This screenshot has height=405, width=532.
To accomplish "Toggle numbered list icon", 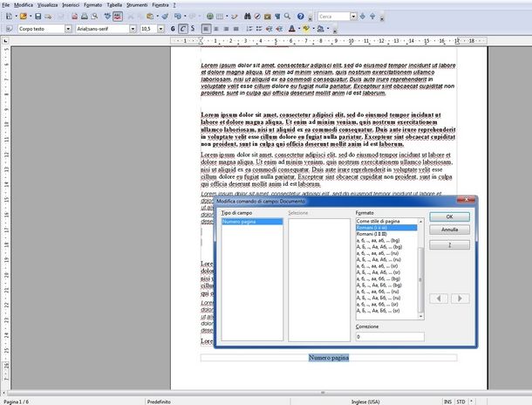I will (x=249, y=29).
